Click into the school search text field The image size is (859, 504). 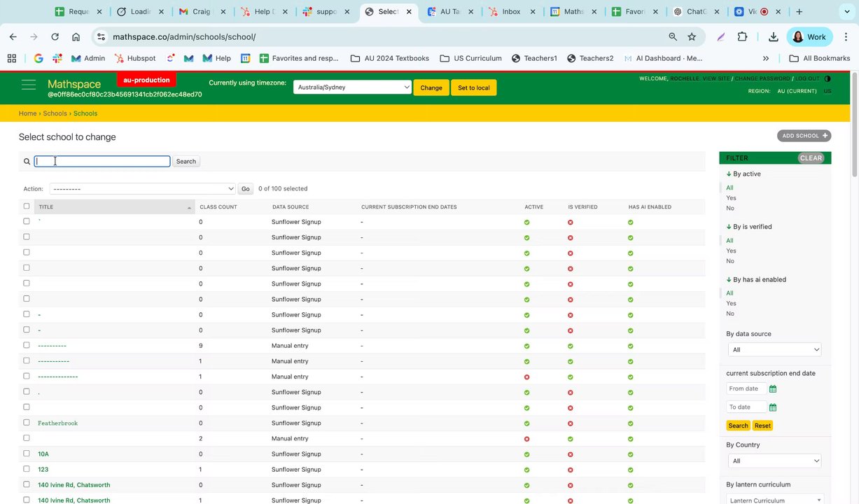102,161
